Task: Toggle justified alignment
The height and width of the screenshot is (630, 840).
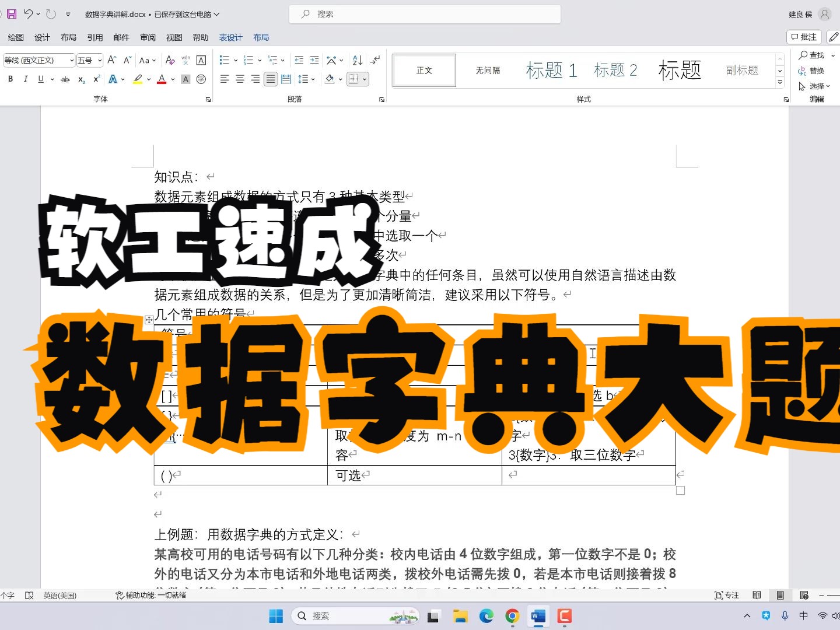Action: tap(271, 79)
